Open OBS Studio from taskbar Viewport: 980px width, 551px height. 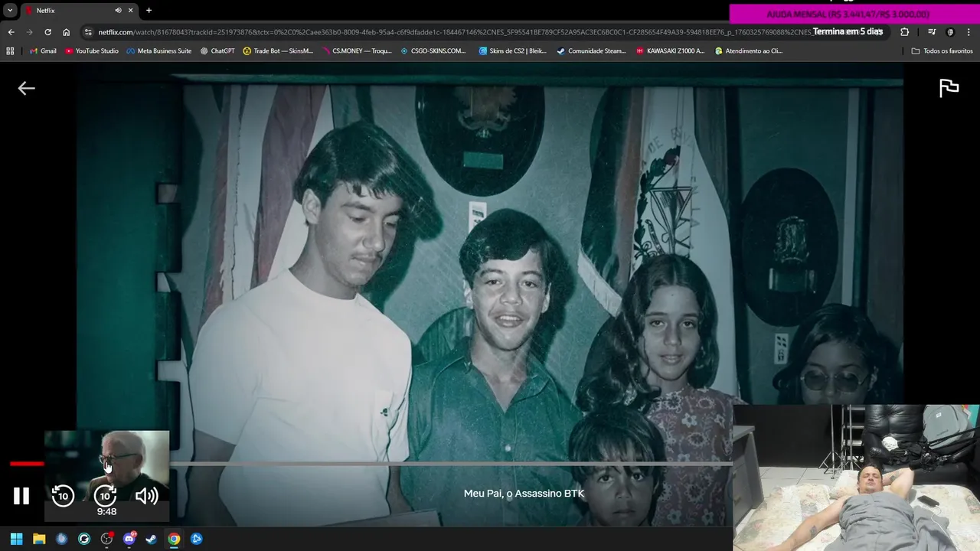[106, 539]
